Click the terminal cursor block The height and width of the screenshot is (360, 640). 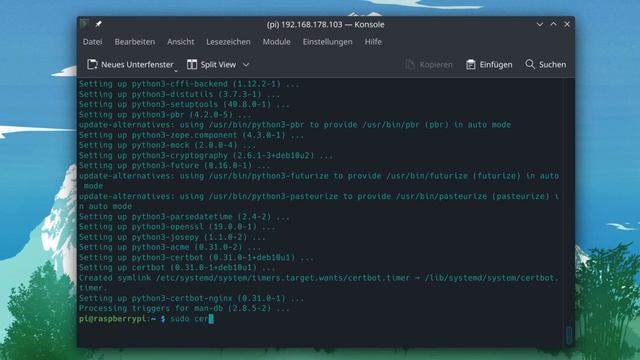[x=211, y=319]
